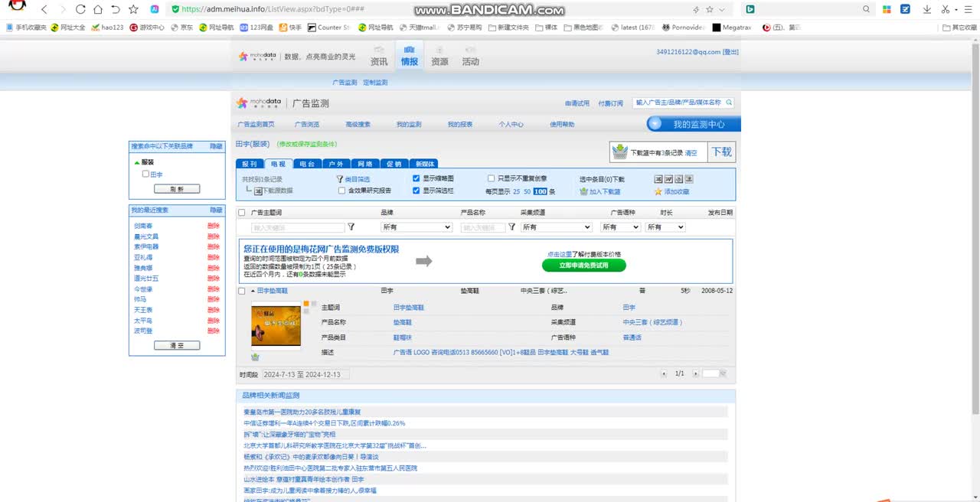Click the browser download arrow icon

tap(927, 9)
